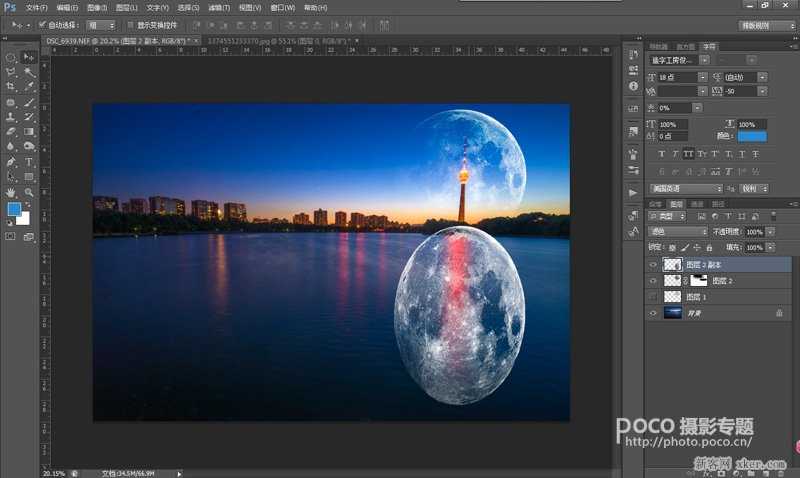
Task: Click the background color swatch
Action: (24, 219)
